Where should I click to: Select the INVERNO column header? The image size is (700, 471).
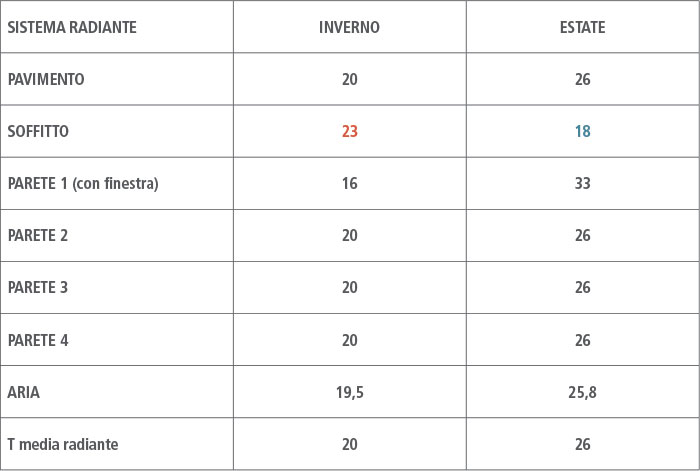(349, 27)
